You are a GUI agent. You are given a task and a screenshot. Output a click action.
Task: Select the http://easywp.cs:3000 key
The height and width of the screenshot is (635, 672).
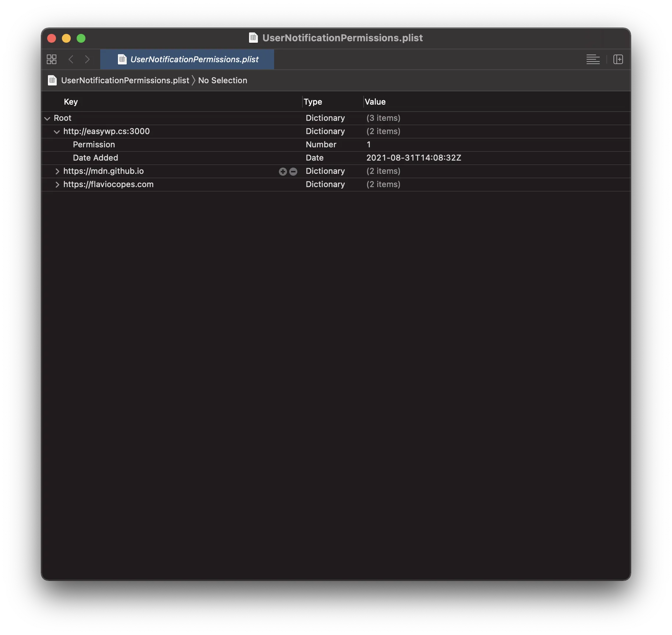(106, 131)
